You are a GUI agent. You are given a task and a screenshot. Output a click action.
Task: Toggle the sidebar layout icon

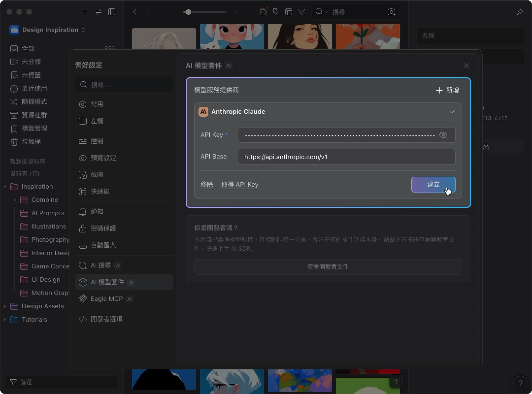[112, 12]
